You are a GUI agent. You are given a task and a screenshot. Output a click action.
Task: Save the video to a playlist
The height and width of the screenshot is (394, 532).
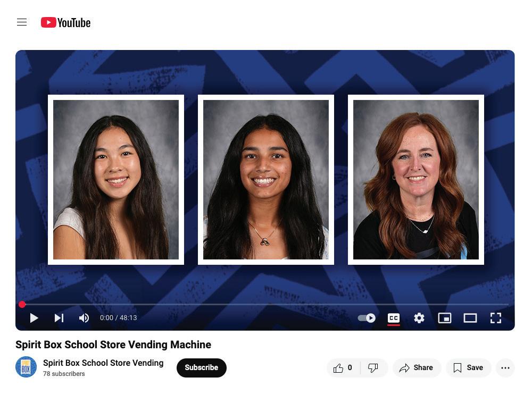tap(468, 368)
